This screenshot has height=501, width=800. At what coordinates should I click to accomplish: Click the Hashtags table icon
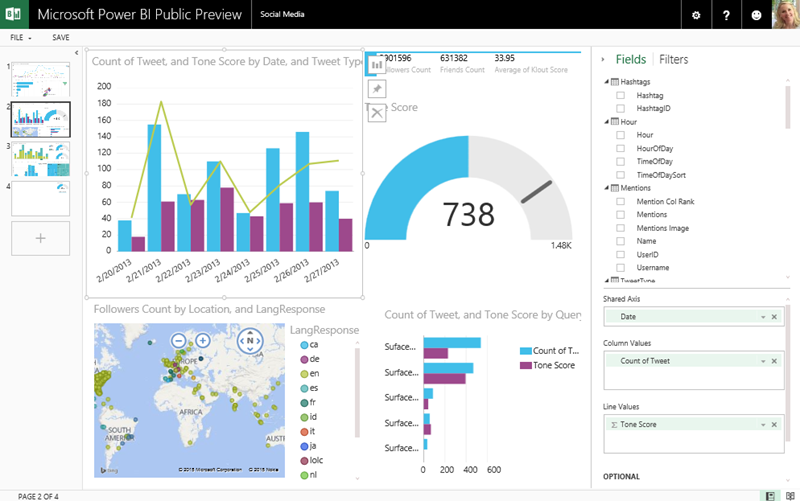[615, 82]
